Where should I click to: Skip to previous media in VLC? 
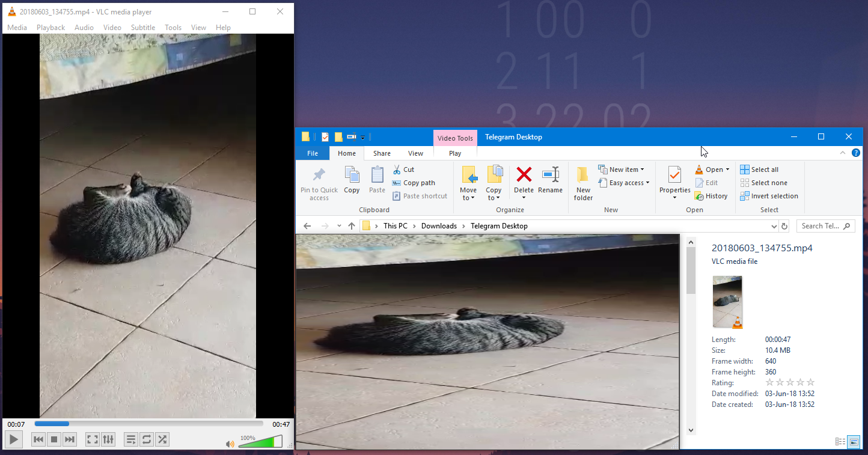(x=38, y=439)
